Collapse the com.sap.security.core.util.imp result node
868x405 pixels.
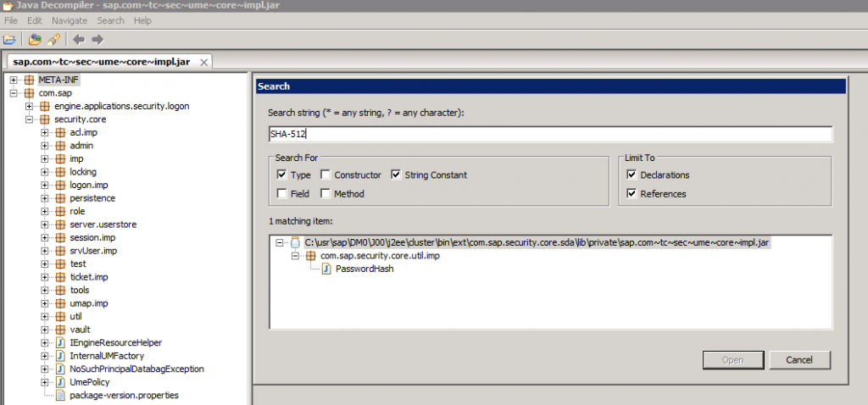[296, 256]
